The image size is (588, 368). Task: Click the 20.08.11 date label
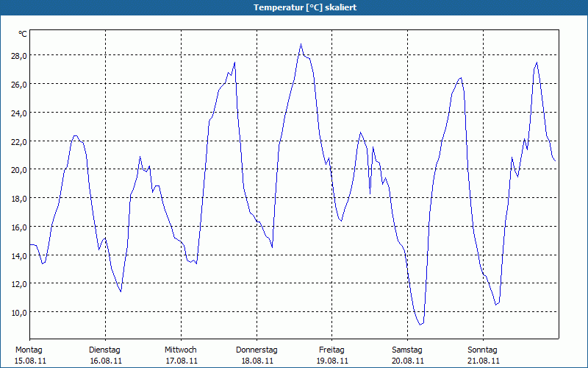408,361
